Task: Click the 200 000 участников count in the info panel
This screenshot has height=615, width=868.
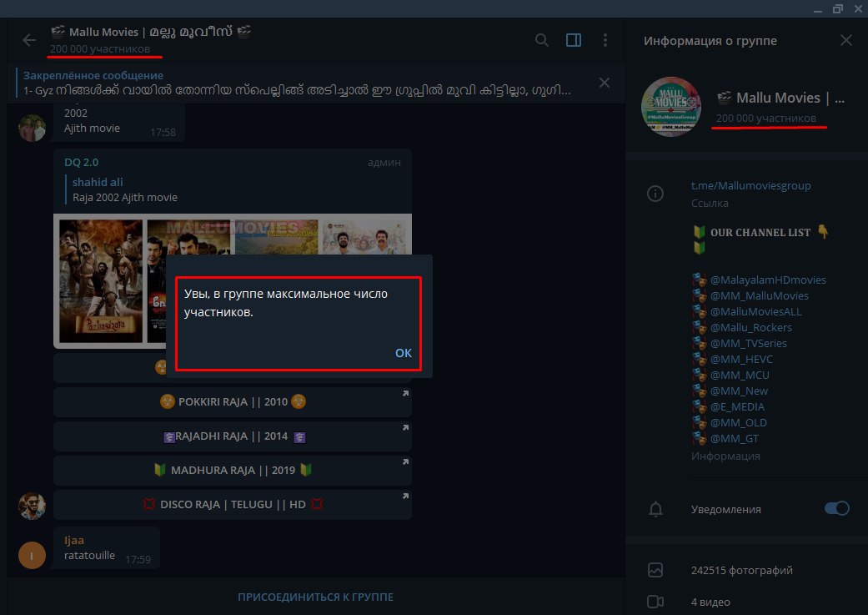Action: [x=766, y=118]
